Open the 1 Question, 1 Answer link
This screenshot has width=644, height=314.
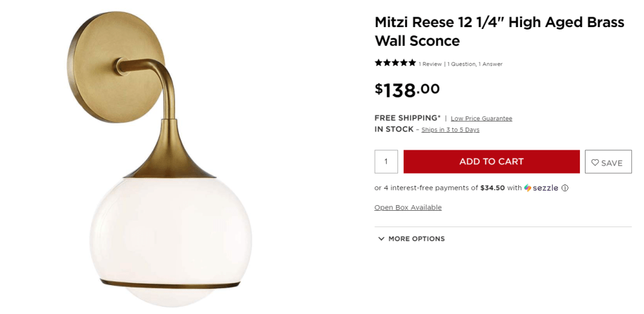click(x=475, y=64)
